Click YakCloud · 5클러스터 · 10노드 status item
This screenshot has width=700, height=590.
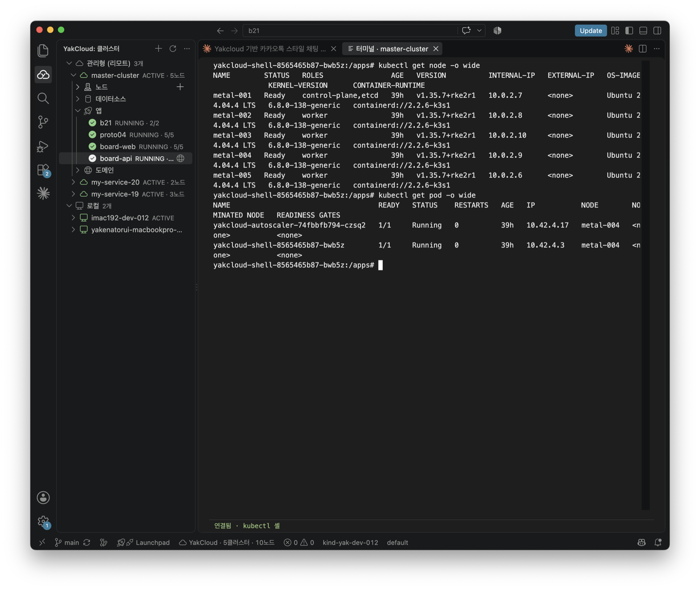point(227,542)
